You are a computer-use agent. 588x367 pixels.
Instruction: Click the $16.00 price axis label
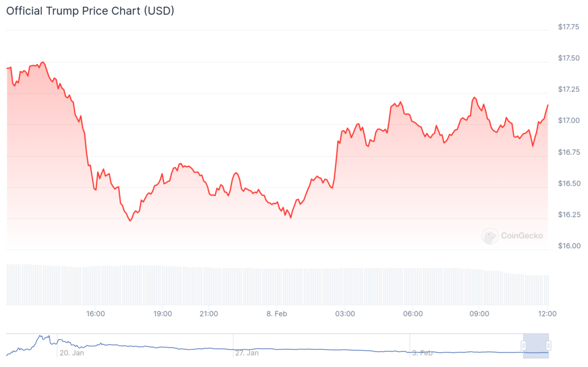pyautogui.click(x=568, y=246)
